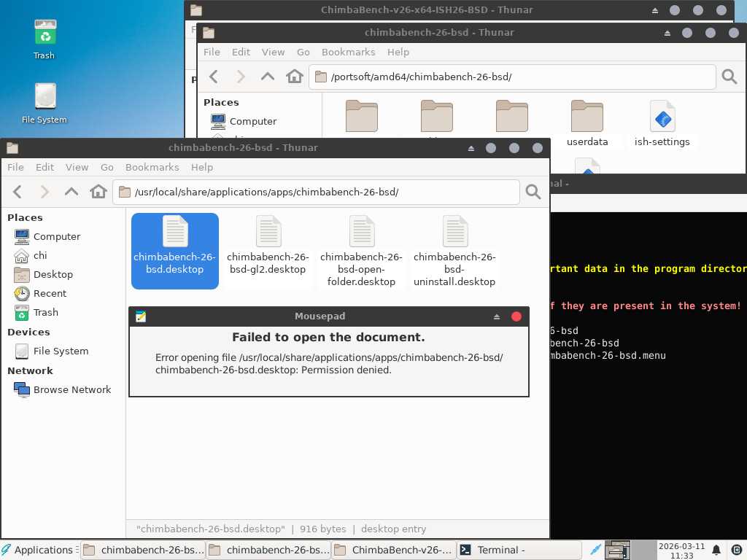Select the chimbabench-26-bsd.desktop file
Screen dimensions: 747x560
175,251
